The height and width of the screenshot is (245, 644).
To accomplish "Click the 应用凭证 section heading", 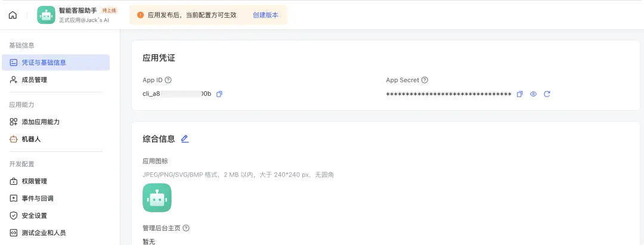I will (159, 58).
